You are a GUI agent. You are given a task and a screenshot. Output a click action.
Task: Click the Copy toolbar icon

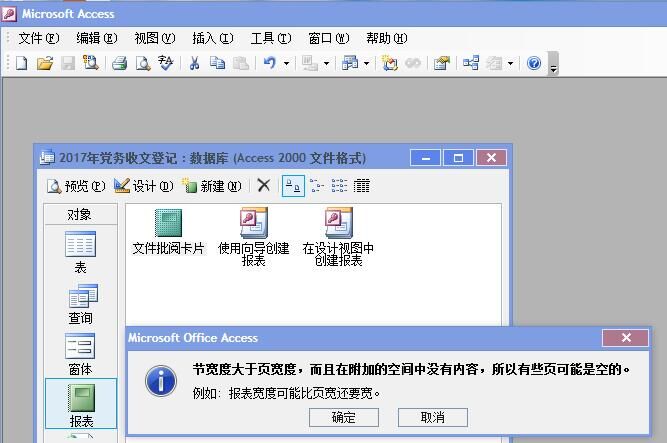pyautogui.click(x=217, y=63)
